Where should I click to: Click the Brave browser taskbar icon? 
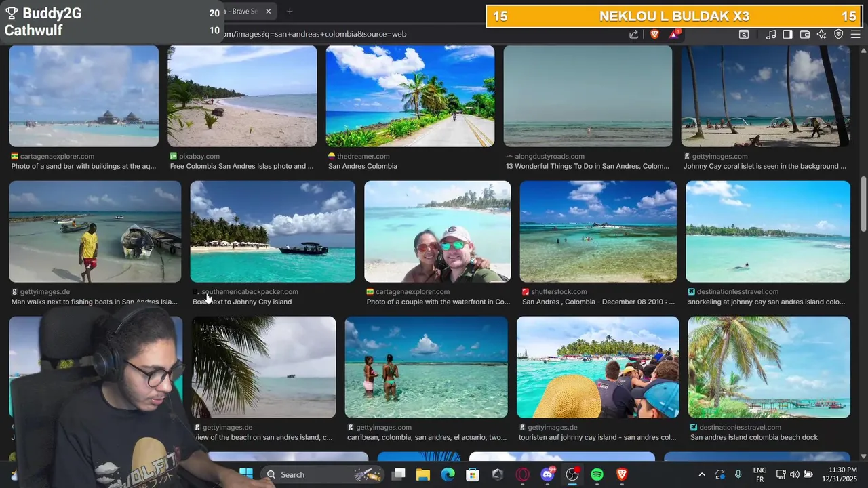pyautogui.click(x=622, y=474)
